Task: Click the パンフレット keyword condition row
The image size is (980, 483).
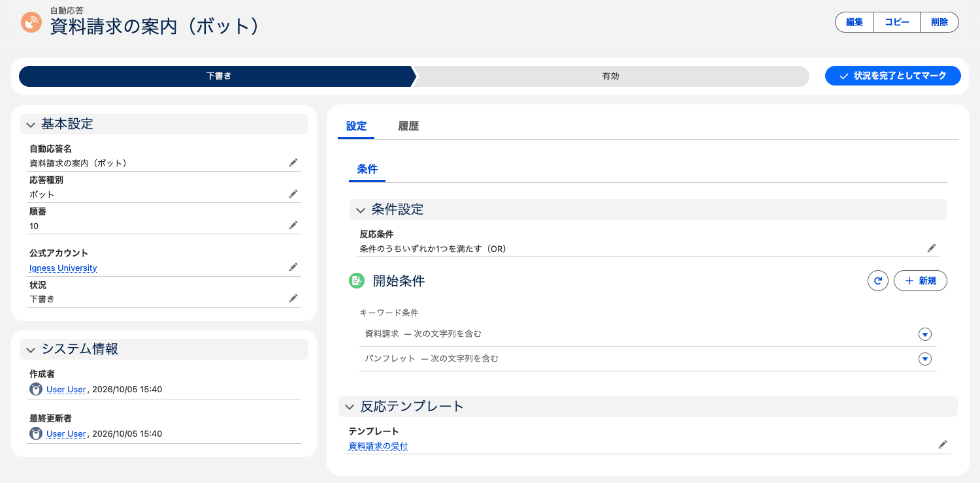Action: (648, 359)
